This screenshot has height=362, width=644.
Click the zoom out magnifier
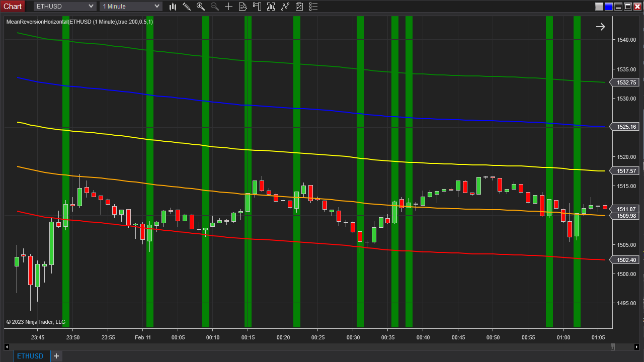(215, 7)
